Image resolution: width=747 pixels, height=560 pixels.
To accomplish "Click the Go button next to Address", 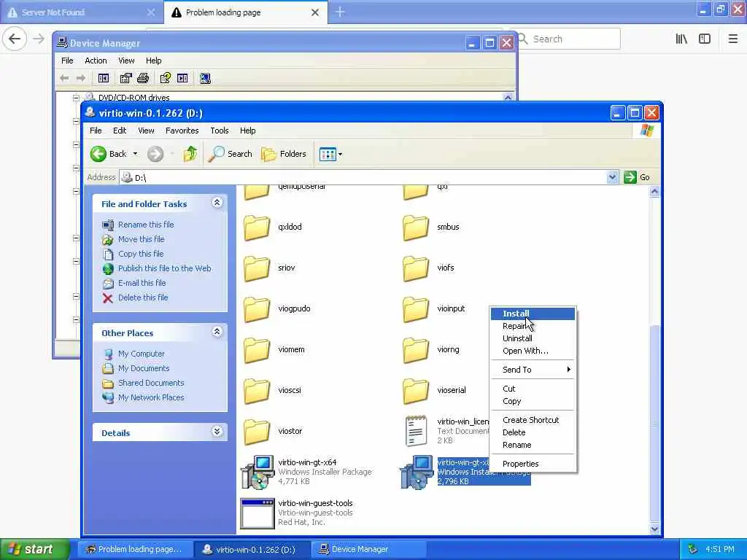I will (x=637, y=177).
